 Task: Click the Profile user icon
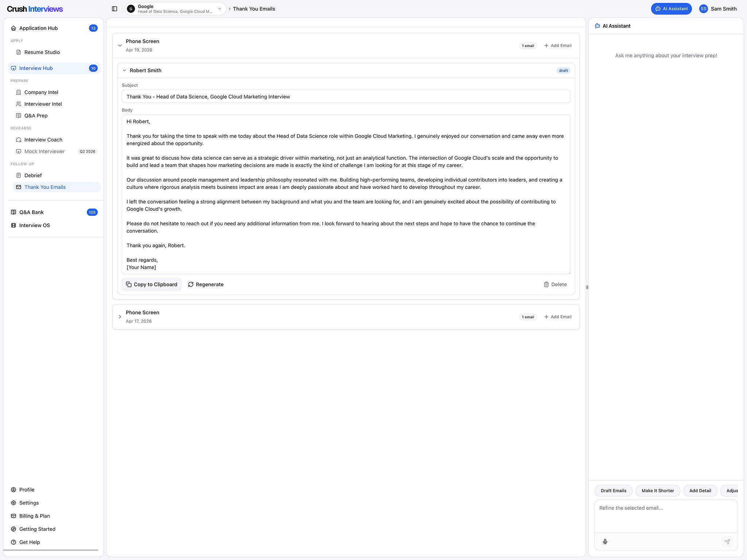13,490
